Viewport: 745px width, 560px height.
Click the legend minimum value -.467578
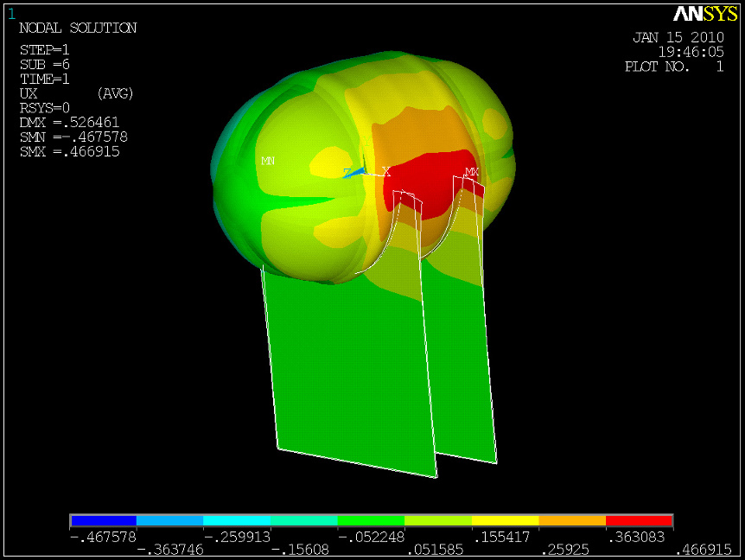point(103,538)
